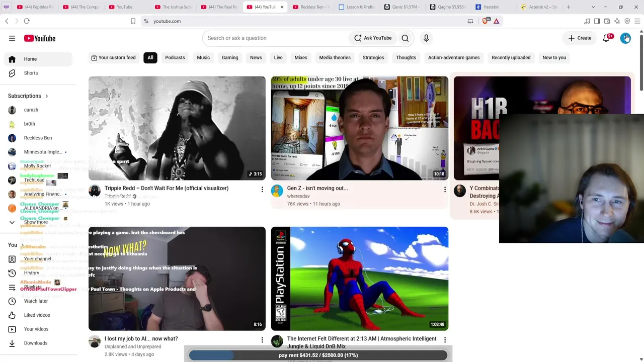The image size is (644, 362).
Task: Open the Brave wallet icon
Action: (x=607, y=21)
